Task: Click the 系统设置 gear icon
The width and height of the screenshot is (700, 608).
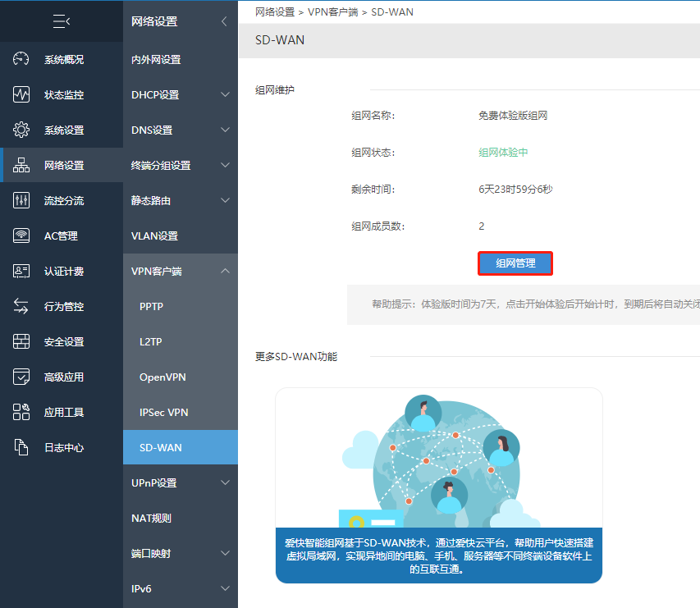Action: click(x=21, y=130)
